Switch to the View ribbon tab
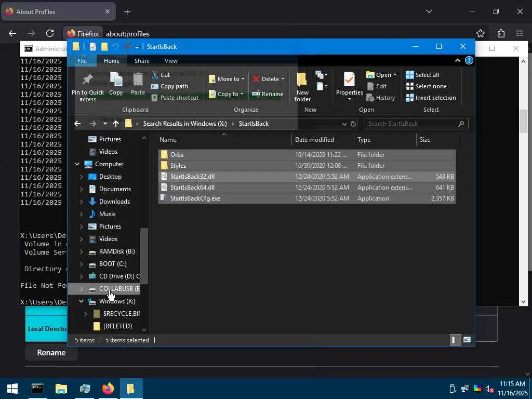 (171, 61)
